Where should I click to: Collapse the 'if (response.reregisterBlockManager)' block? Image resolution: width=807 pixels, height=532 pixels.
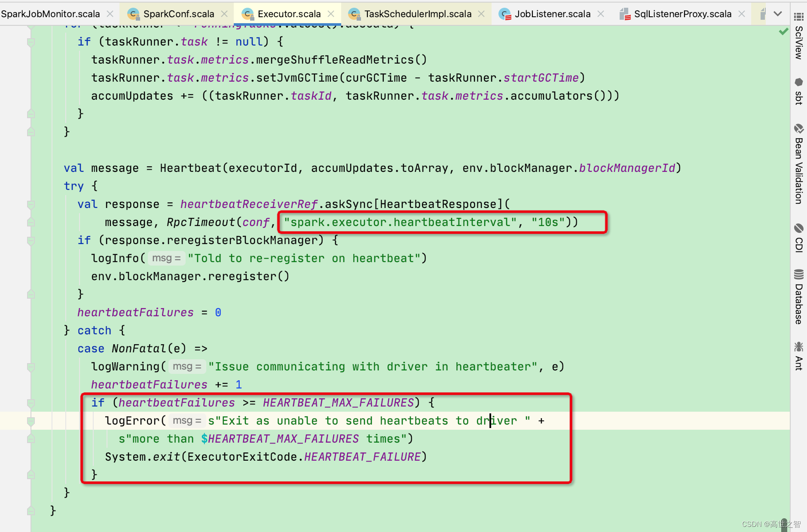coord(31,241)
